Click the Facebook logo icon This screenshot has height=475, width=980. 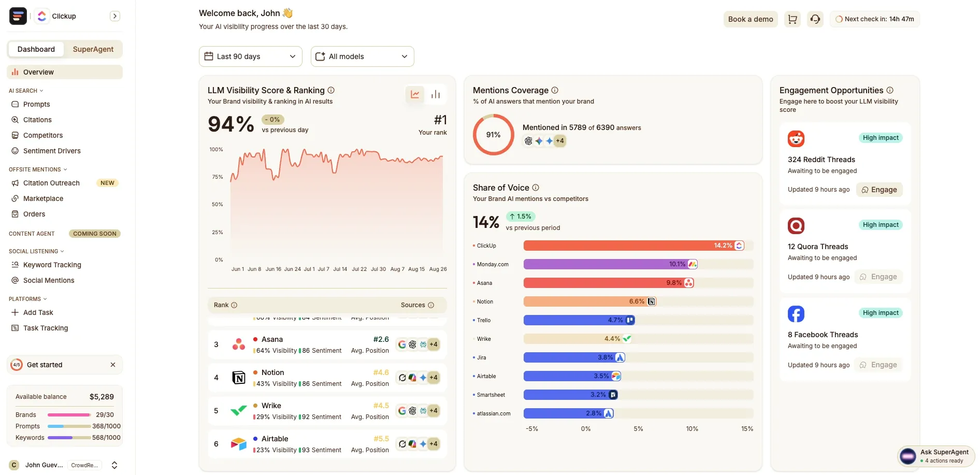coord(796,314)
